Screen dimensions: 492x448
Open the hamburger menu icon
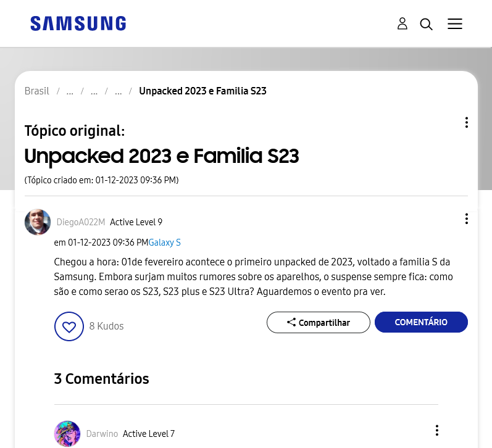[x=455, y=23]
